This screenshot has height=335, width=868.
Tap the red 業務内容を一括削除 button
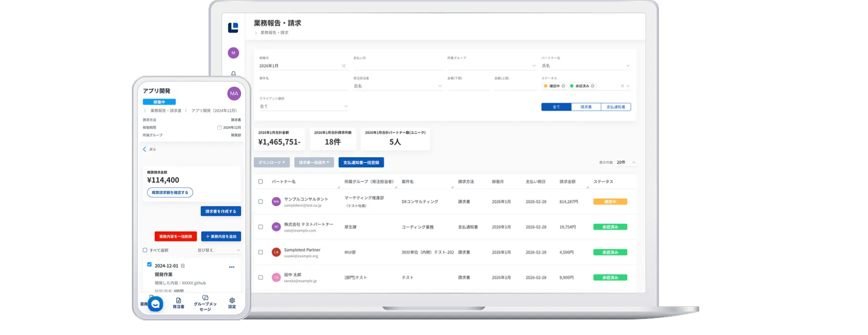tap(176, 237)
